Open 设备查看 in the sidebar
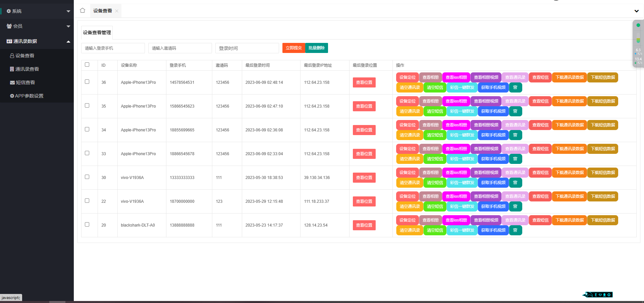This screenshot has width=644, height=303. click(37, 56)
